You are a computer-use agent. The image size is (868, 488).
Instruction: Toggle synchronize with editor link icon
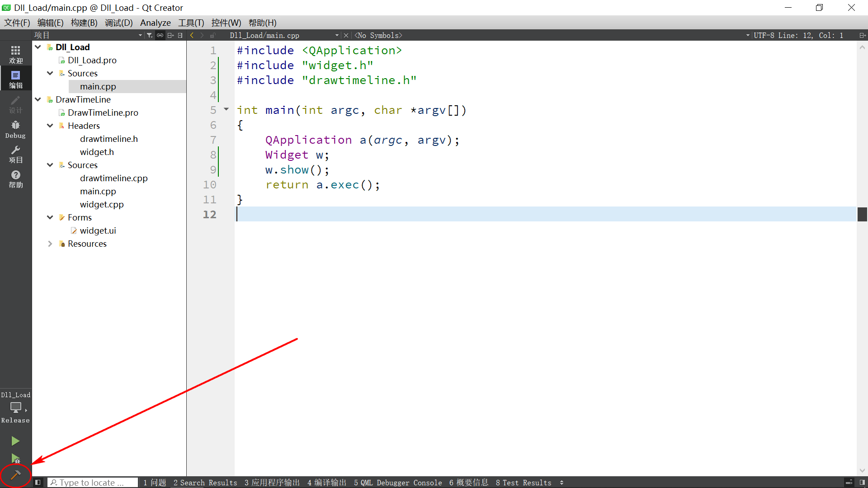point(160,35)
